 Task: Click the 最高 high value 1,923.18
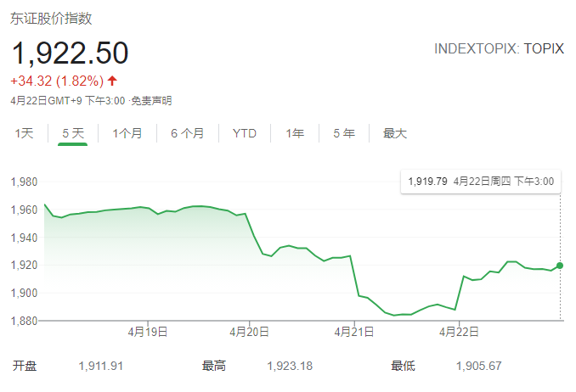[x=289, y=366]
